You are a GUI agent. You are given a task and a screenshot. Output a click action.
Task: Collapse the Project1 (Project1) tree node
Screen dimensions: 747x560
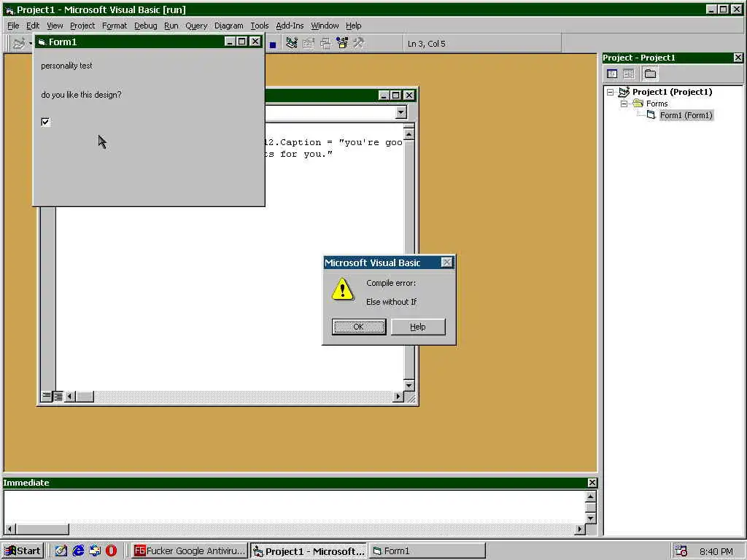[x=611, y=92]
